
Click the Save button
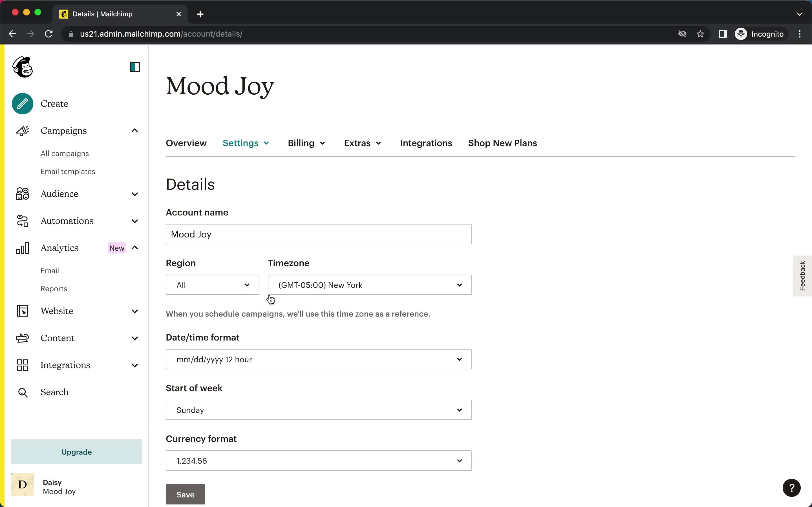click(185, 494)
